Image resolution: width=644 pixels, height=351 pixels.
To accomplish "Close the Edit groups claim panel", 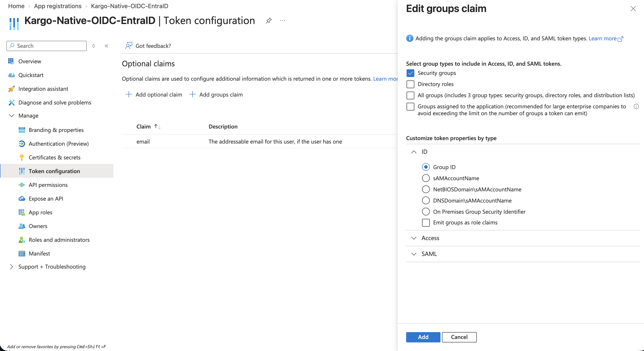I will (x=633, y=9).
